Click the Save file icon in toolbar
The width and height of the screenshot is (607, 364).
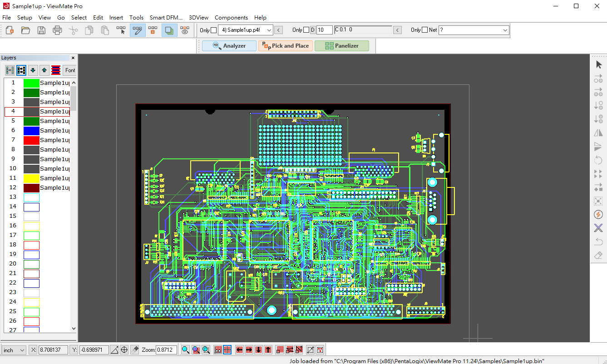pos(41,30)
